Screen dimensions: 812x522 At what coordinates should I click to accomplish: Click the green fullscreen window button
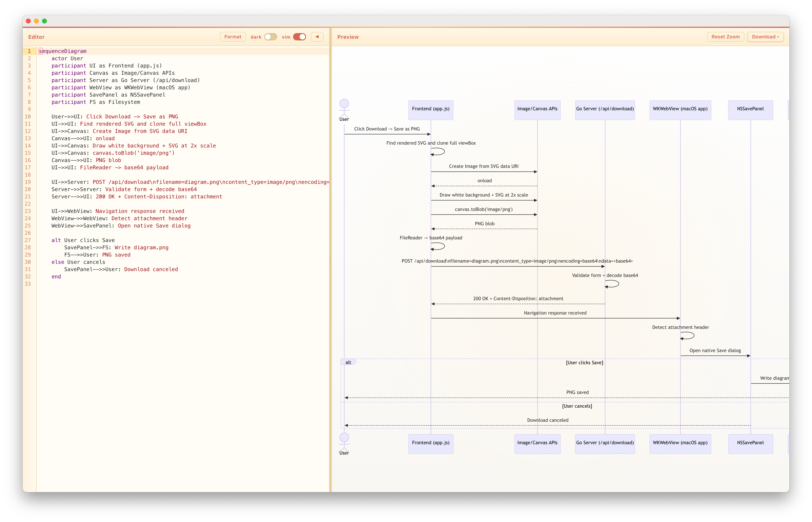(44, 21)
